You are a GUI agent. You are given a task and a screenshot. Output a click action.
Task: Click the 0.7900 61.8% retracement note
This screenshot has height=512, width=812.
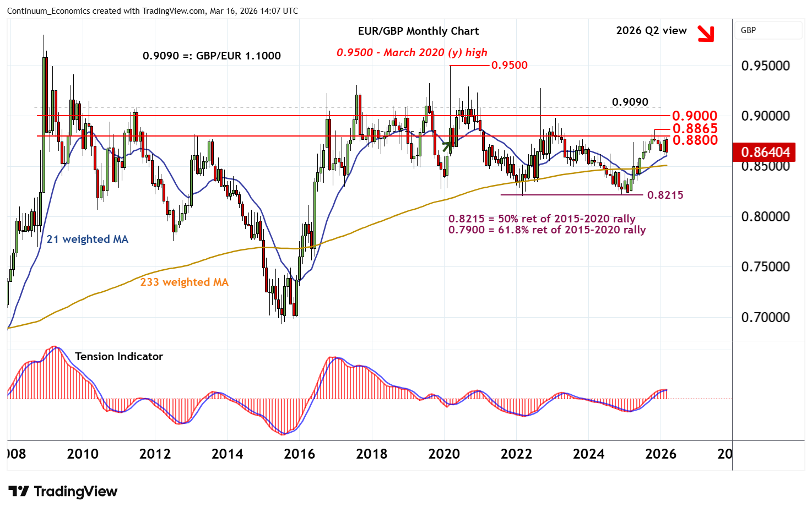546,230
